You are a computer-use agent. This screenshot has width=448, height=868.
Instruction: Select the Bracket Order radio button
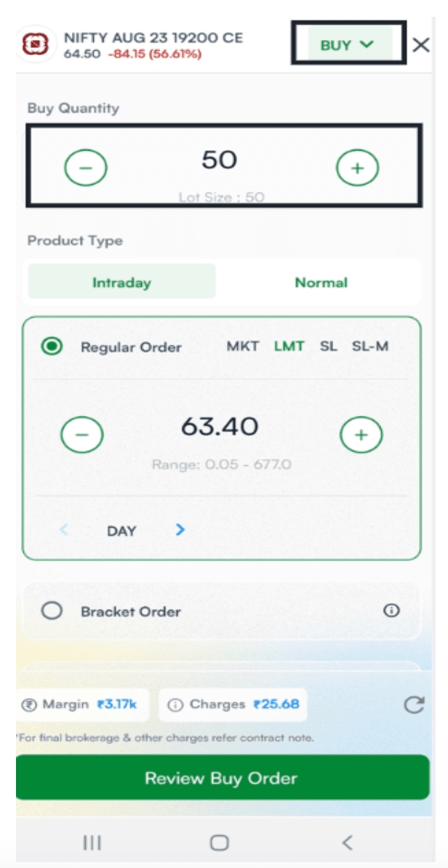click(52, 611)
